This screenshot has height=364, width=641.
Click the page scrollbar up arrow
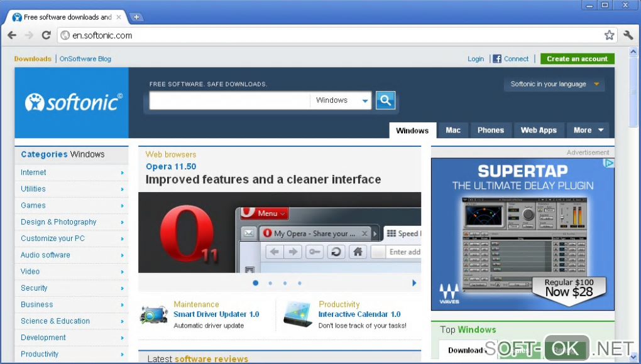coord(633,51)
